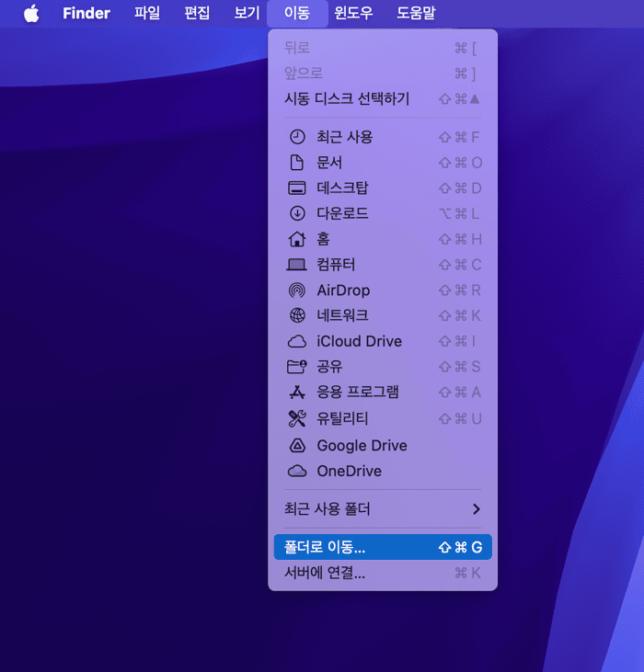Screen dimensions: 644x672
Task: Open AirDrop via its label
Action: 343,290
